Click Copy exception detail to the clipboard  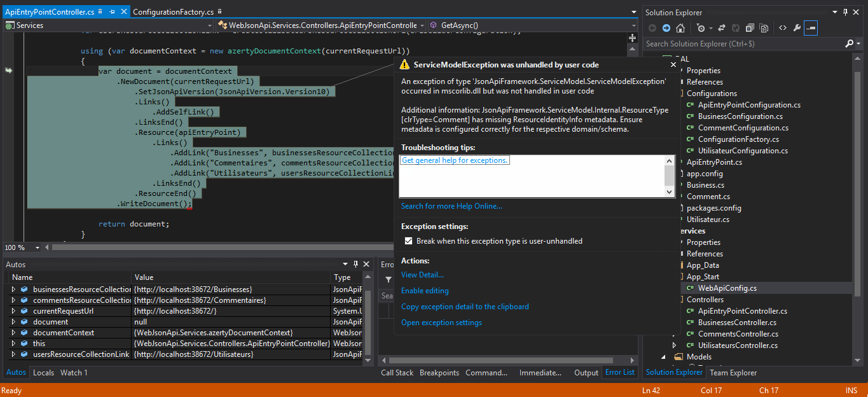(x=465, y=307)
